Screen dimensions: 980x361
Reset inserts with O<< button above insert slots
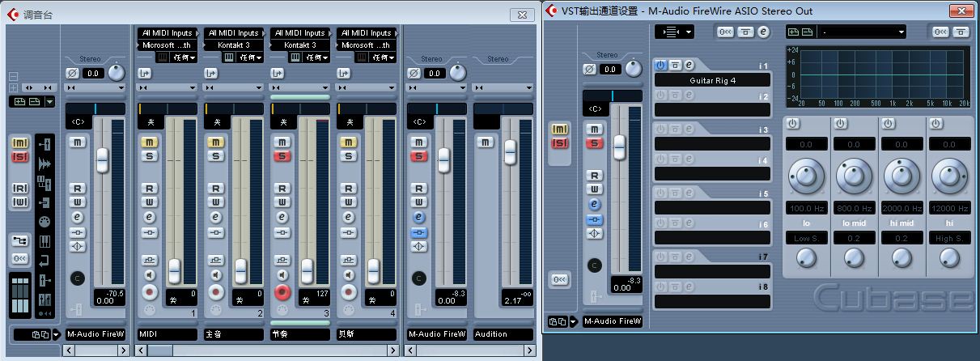pyautogui.click(x=725, y=32)
